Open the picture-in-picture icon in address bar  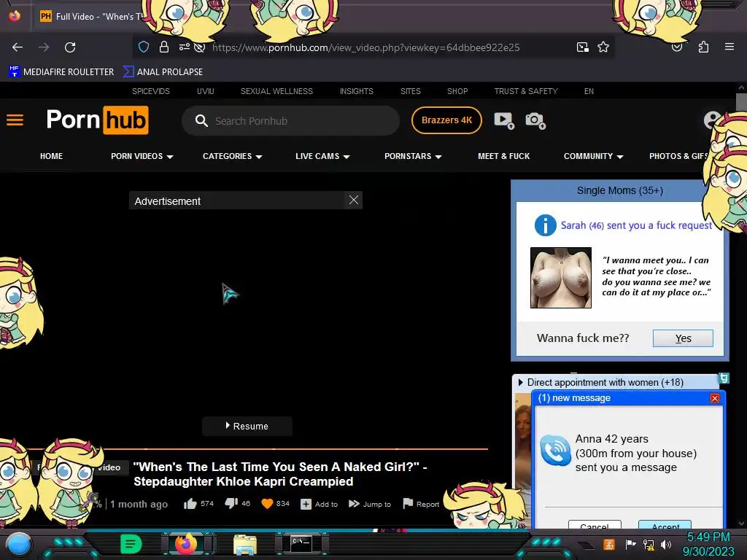click(x=582, y=47)
